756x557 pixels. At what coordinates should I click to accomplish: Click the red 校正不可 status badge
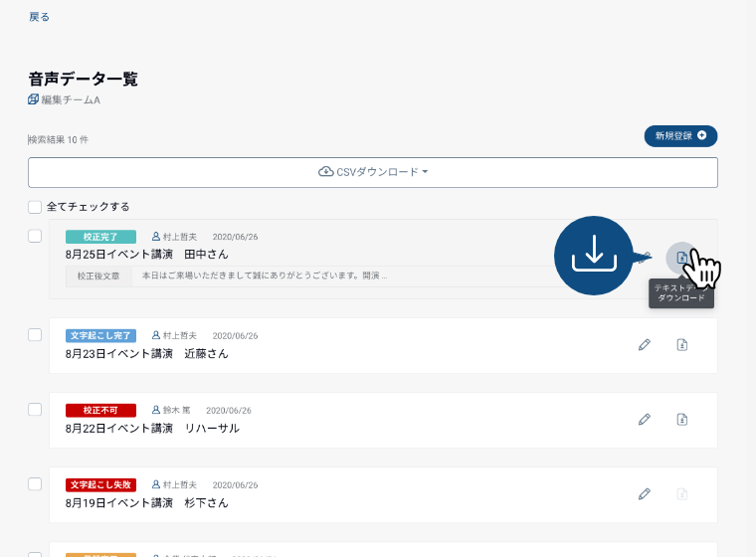100,410
